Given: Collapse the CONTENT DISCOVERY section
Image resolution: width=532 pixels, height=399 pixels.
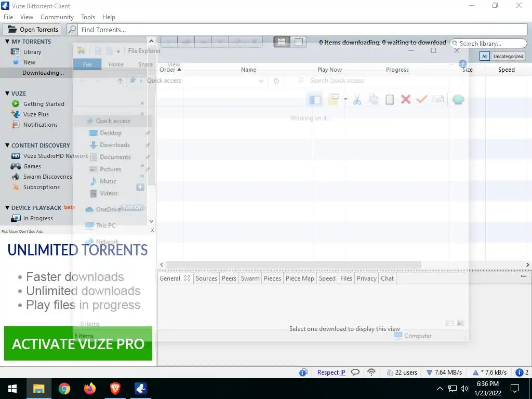Looking at the screenshot, I should pos(7,145).
